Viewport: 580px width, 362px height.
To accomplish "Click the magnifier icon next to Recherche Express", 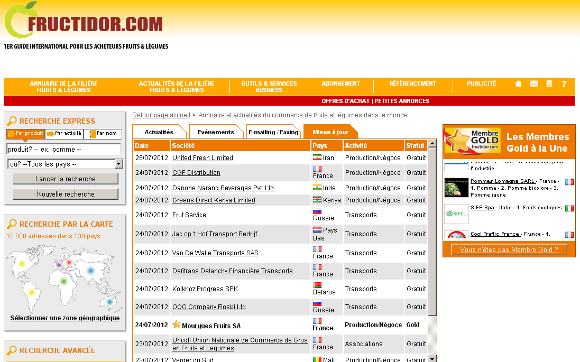I will [x=12, y=121].
